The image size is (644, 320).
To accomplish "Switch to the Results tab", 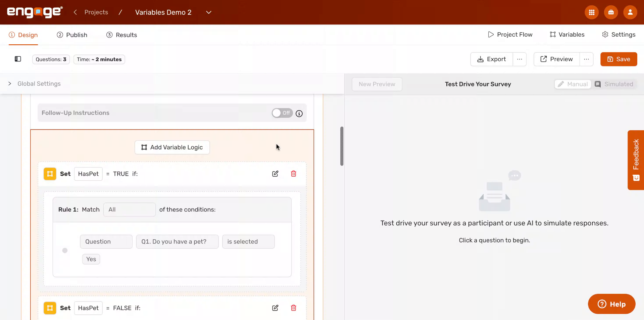I will pyautogui.click(x=121, y=35).
